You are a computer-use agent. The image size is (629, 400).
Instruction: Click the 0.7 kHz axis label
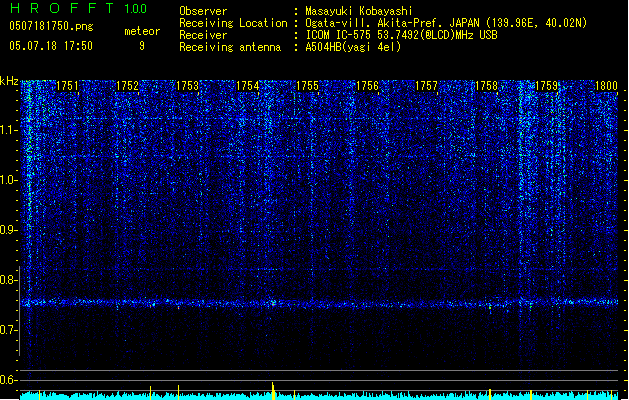[x=8, y=330]
